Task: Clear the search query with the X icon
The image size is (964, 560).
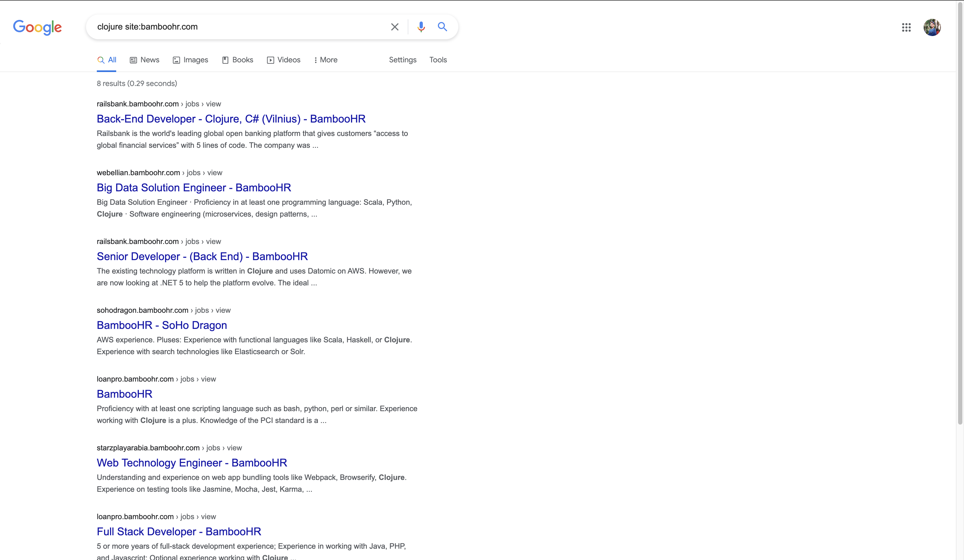Action: (x=395, y=27)
